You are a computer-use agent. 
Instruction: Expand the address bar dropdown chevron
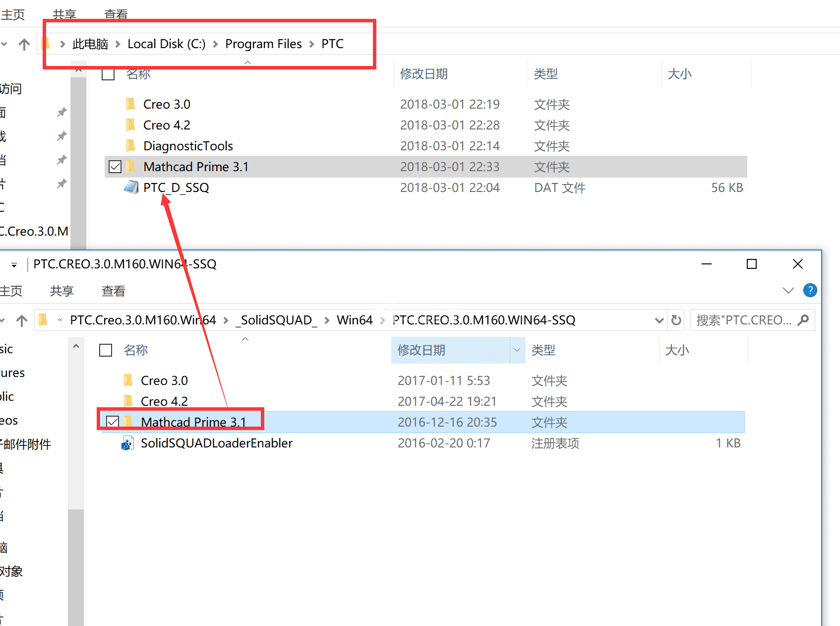click(x=659, y=320)
